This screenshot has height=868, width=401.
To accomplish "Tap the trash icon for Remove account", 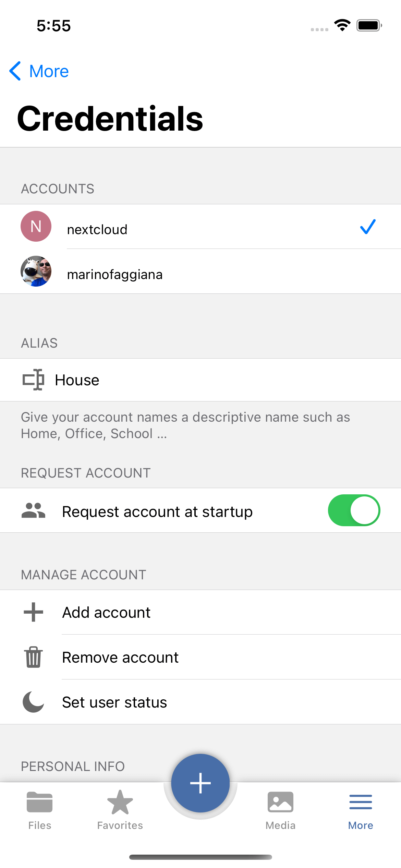I will (x=34, y=657).
